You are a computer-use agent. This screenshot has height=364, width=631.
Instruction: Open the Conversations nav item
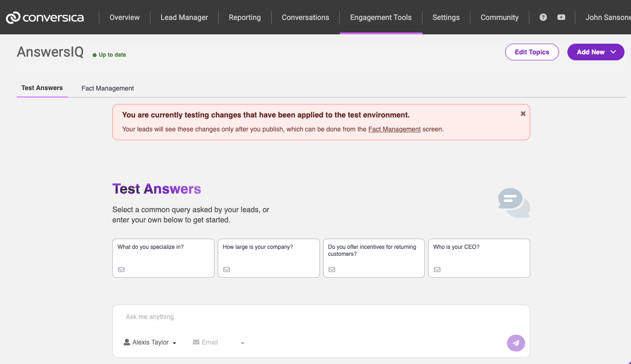[x=306, y=18]
